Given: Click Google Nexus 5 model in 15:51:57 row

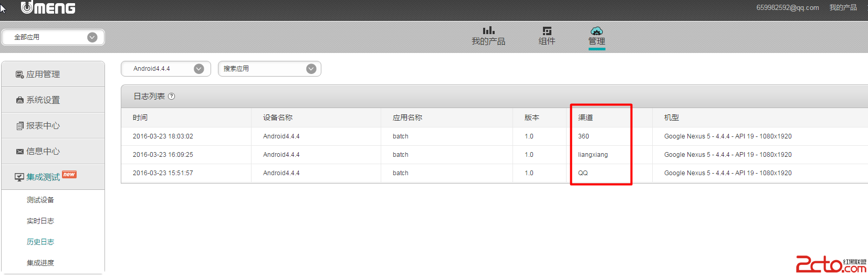Looking at the screenshot, I should pos(728,173).
